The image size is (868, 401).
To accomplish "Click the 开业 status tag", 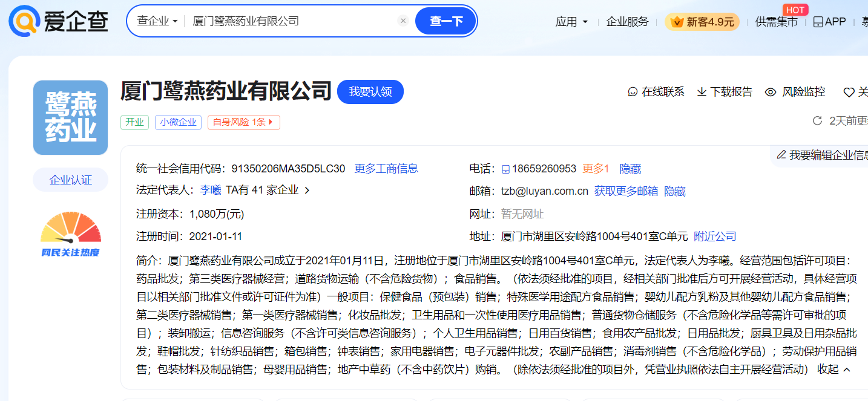I will tap(134, 122).
